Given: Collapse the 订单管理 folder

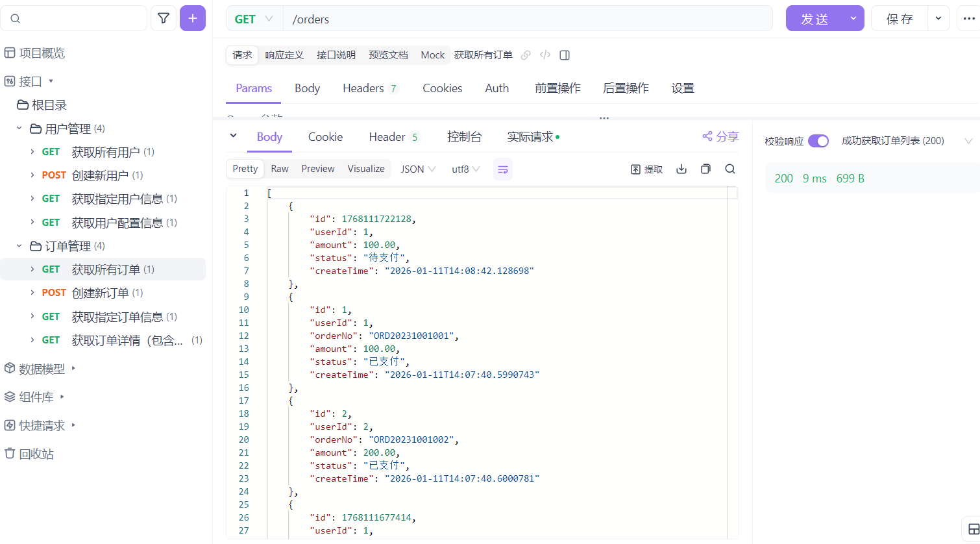Looking at the screenshot, I should tap(19, 246).
